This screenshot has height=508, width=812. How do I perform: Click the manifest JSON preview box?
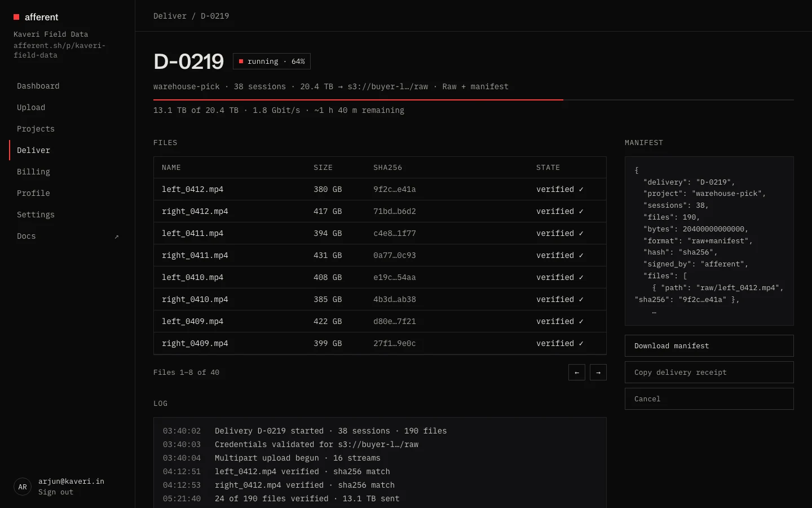point(709,241)
